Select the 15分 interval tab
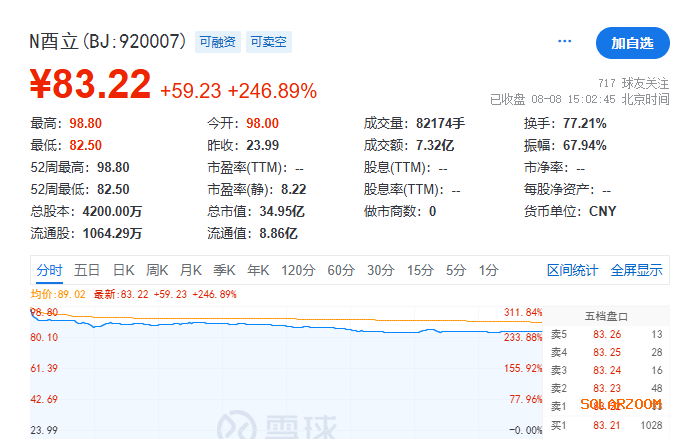 [420, 270]
